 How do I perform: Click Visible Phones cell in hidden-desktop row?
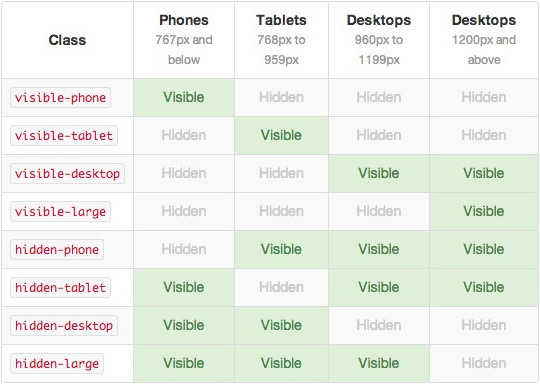coord(184,325)
